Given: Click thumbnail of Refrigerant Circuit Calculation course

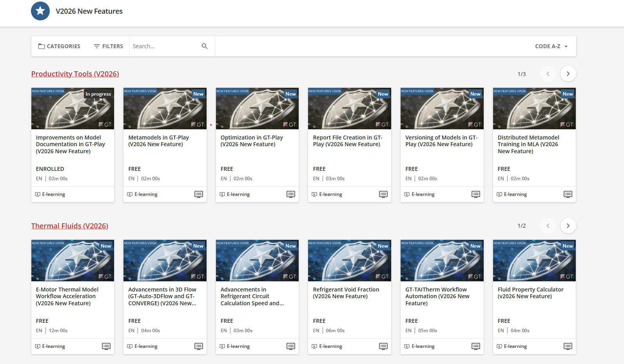Looking at the screenshot, I should 257,261.
